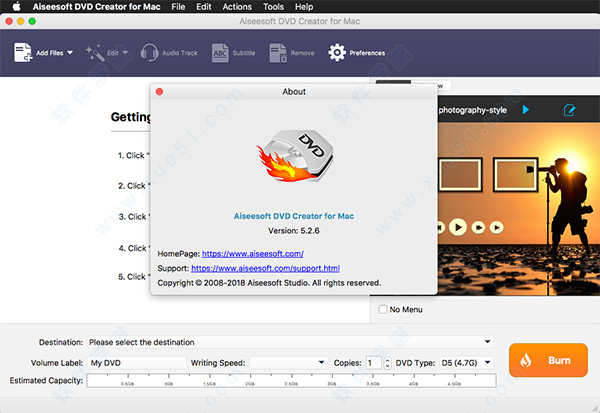Click the Preferences label in the toolbar

pyautogui.click(x=367, y=53)
